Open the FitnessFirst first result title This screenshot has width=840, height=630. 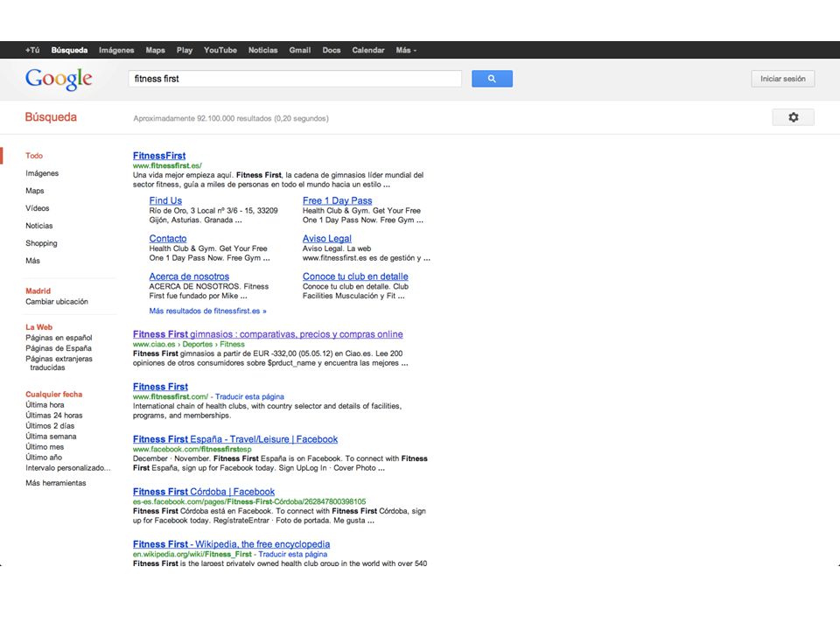[159, 156]
